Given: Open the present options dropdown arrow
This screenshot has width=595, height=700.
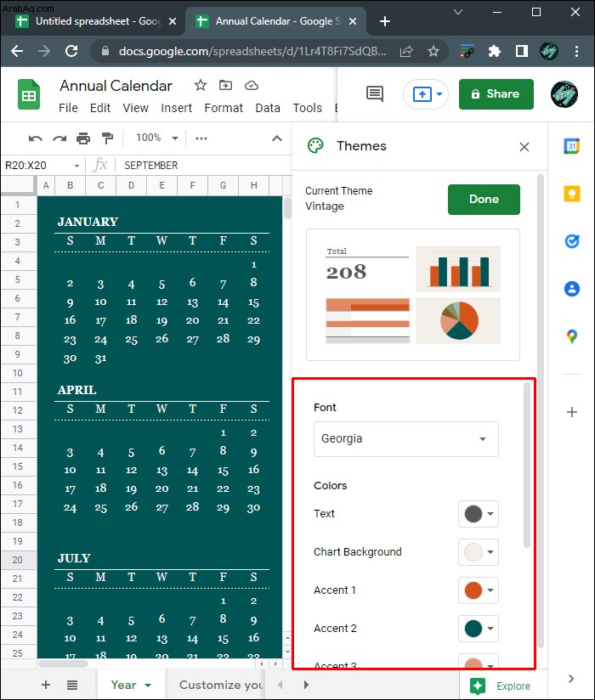Looking at the screenshot, I should point(439,94).
